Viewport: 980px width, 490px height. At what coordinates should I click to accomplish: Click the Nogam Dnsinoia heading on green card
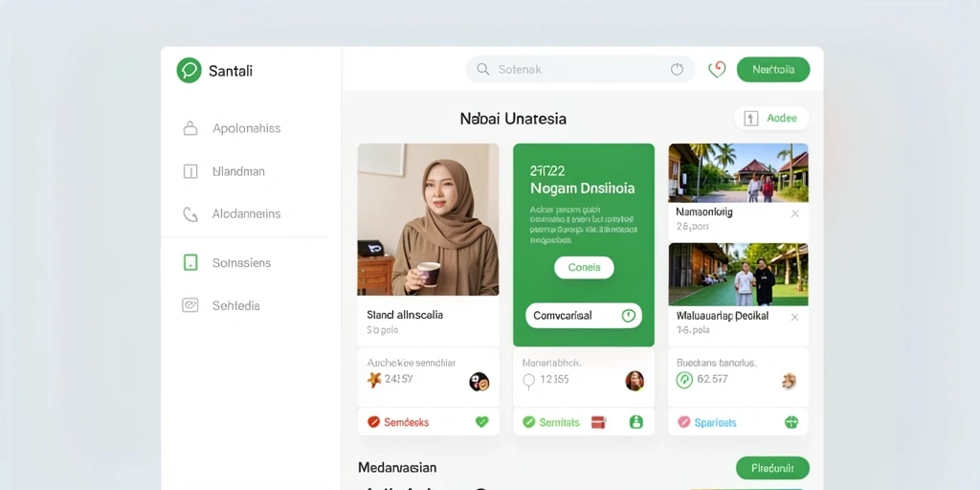pos(582,189)
